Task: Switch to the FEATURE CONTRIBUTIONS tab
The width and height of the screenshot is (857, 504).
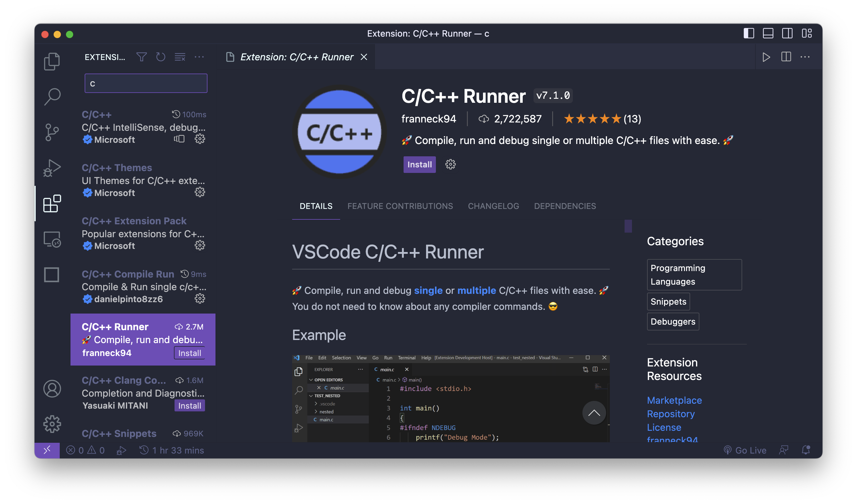Action: [400, 206]
